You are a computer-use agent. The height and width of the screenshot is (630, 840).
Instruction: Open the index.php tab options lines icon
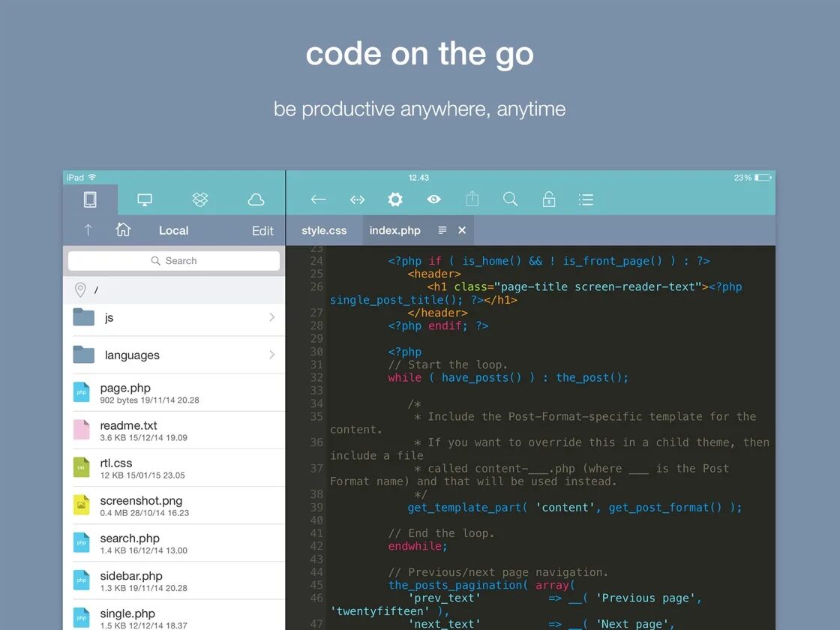click(442, 230)
